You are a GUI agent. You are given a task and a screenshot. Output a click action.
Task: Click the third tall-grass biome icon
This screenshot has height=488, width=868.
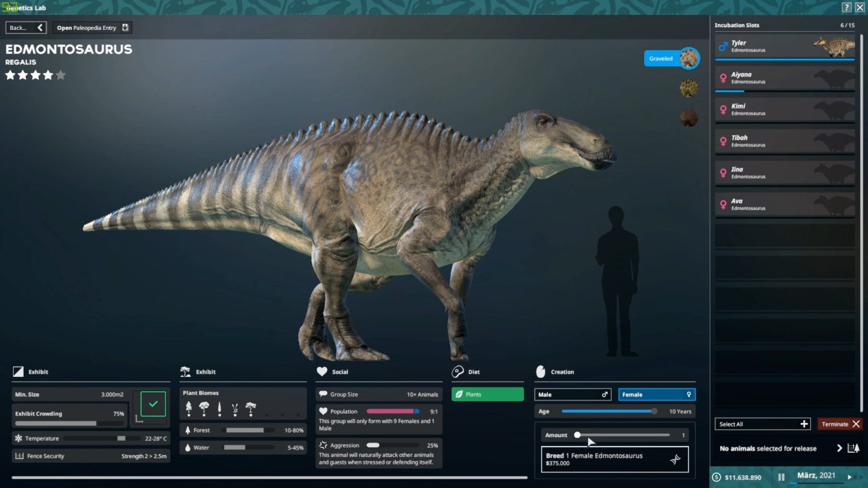pyautogui.click(x=220, y=409)
